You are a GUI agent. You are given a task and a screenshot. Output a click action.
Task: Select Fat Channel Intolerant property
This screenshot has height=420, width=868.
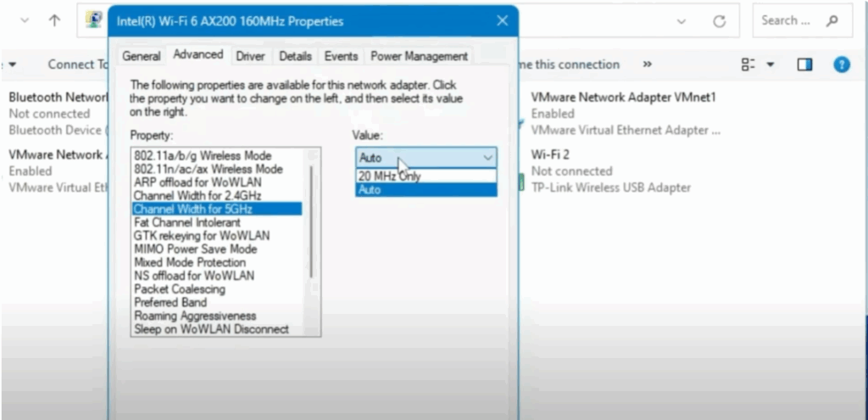[x=216, y=222]
